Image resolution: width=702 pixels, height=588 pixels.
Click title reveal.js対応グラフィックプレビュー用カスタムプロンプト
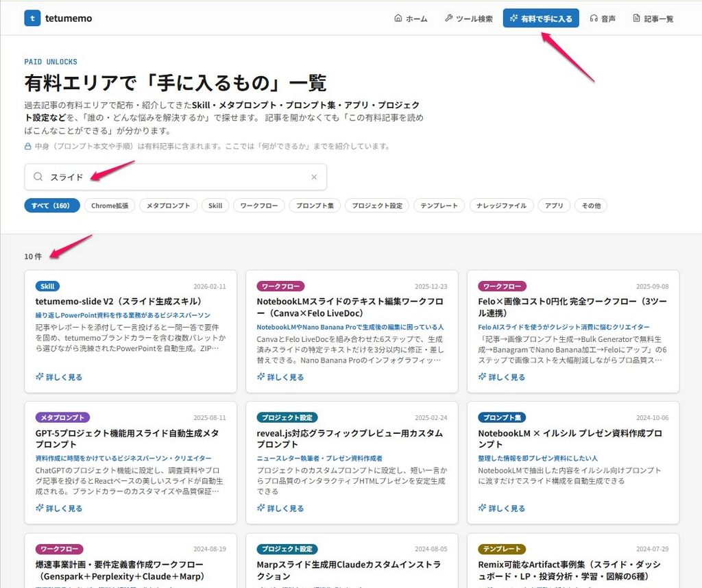[350, 439]
